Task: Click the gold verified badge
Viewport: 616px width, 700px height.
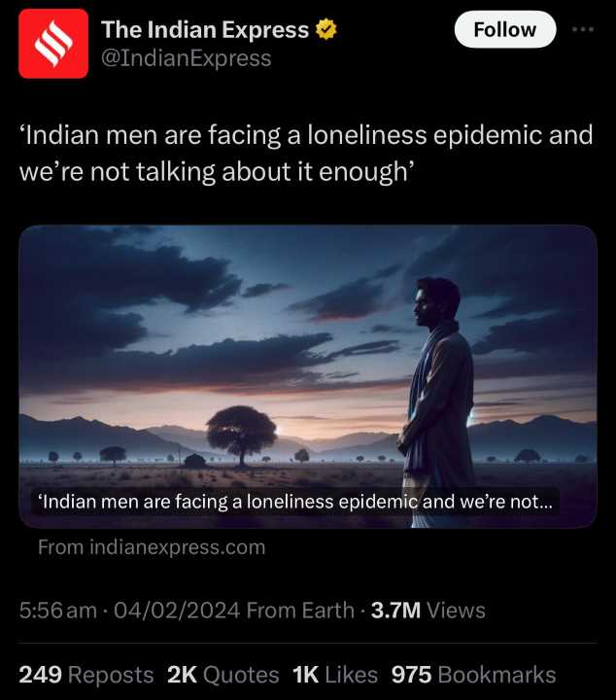Action: click(x=326, y=29)
